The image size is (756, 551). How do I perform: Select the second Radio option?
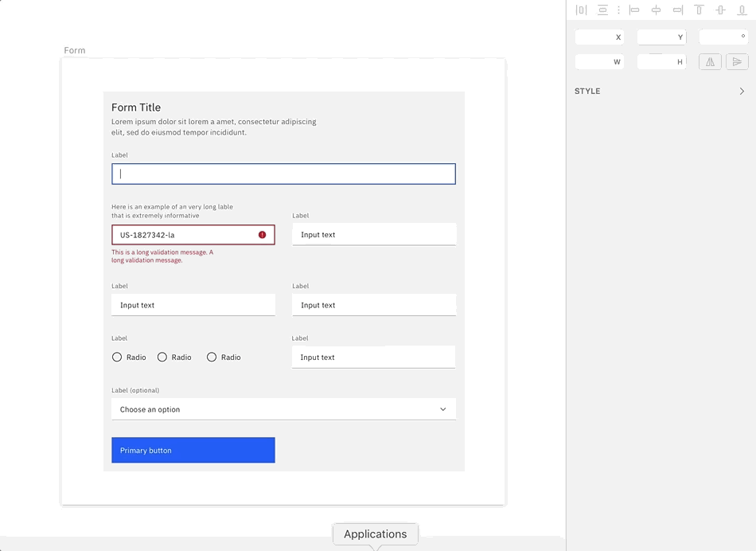162,358
